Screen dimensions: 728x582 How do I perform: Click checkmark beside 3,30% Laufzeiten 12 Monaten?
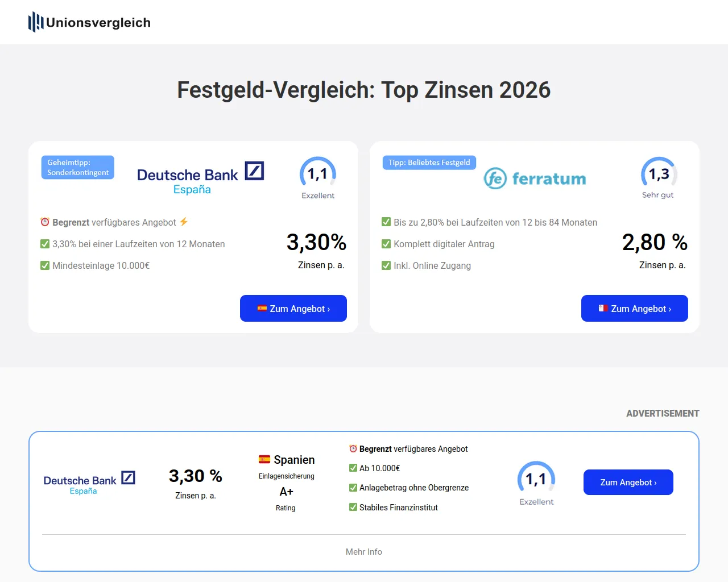pyautogui.click(x=45, y=244)
